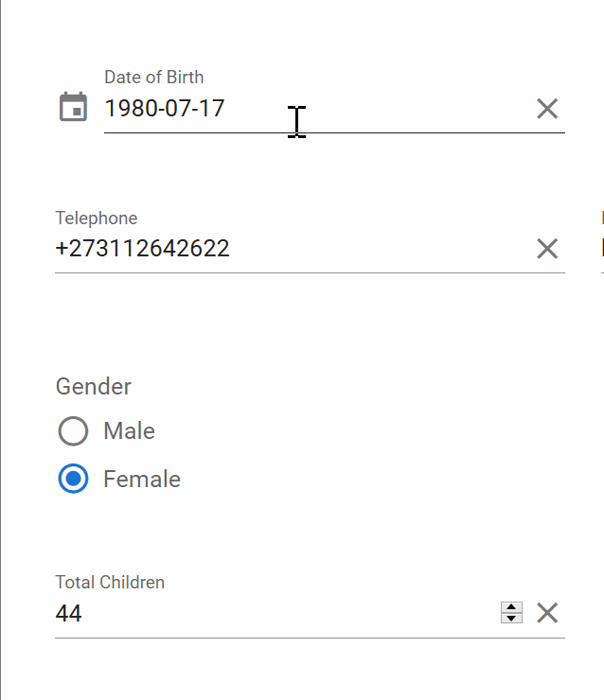Clear the Telephone number field
This screenshot has height=700, width=604.
[547, 249]
